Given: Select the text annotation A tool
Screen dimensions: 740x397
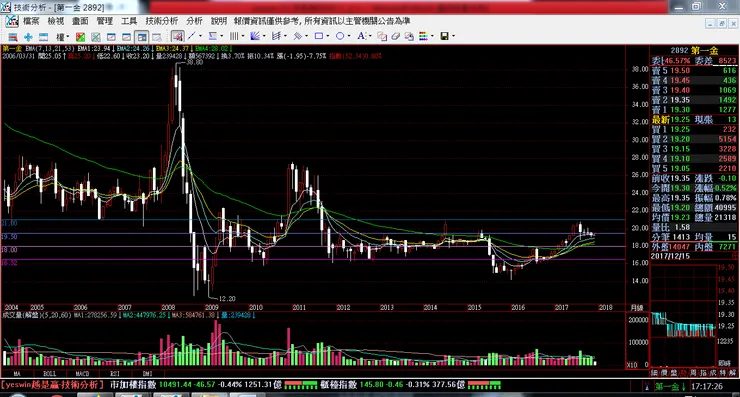Looking at the screenshot, I should click(x=361, y=36).
